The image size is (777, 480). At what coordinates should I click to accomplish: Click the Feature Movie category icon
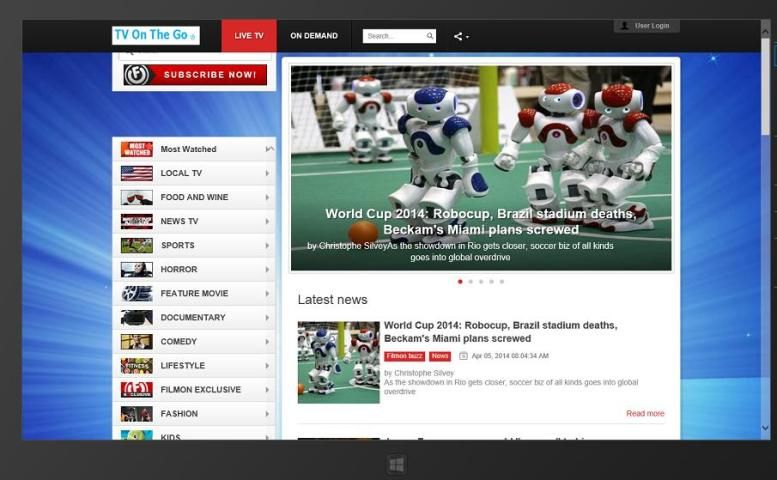point(137,293)
